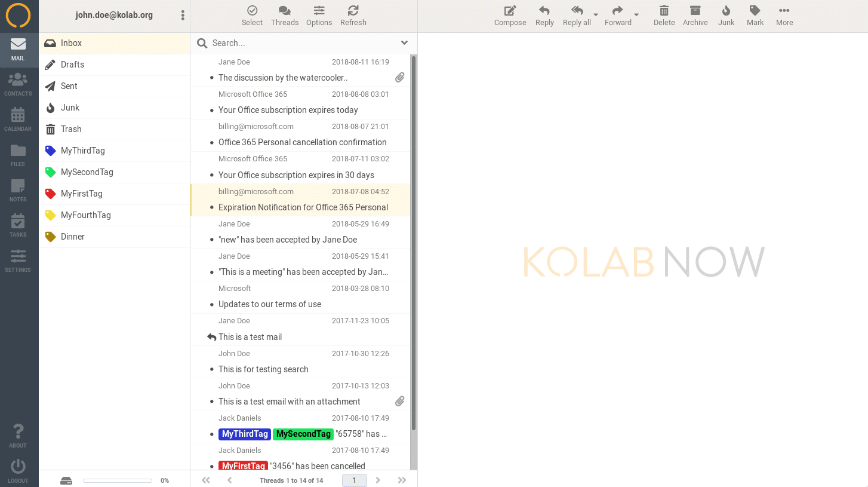This screenshot has height=487, width=868.
Task: Open the Tasks app from the sidebar
Action: coord(17,224)
